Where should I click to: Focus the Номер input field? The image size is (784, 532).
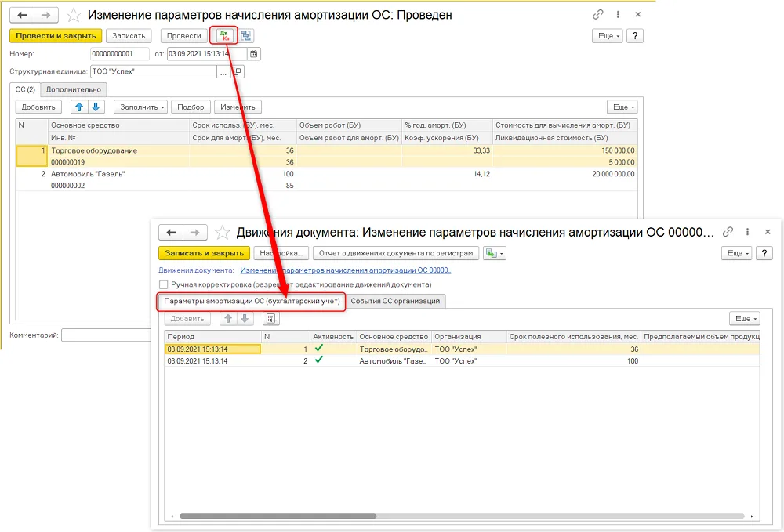120,54
